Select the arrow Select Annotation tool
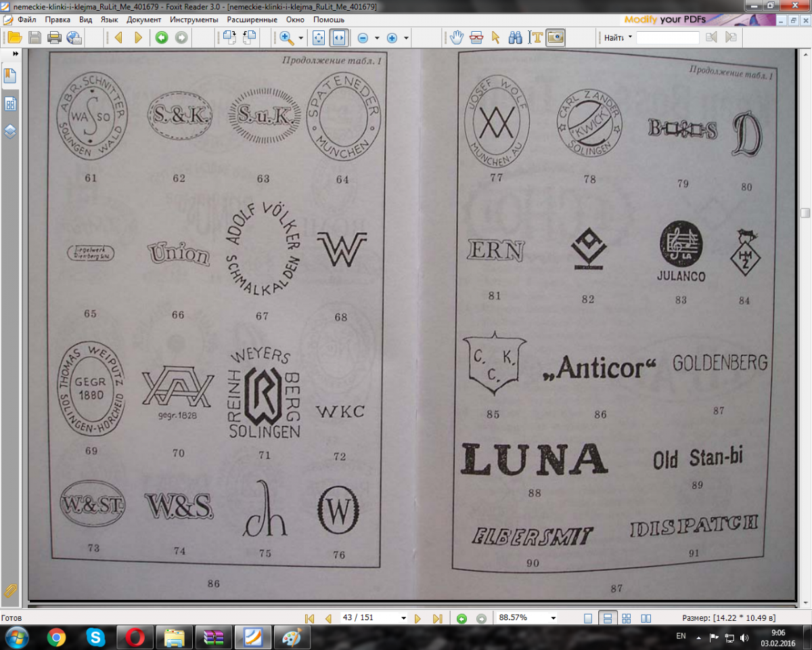Viewport: 812px width, 650px height. pos(495,38)
